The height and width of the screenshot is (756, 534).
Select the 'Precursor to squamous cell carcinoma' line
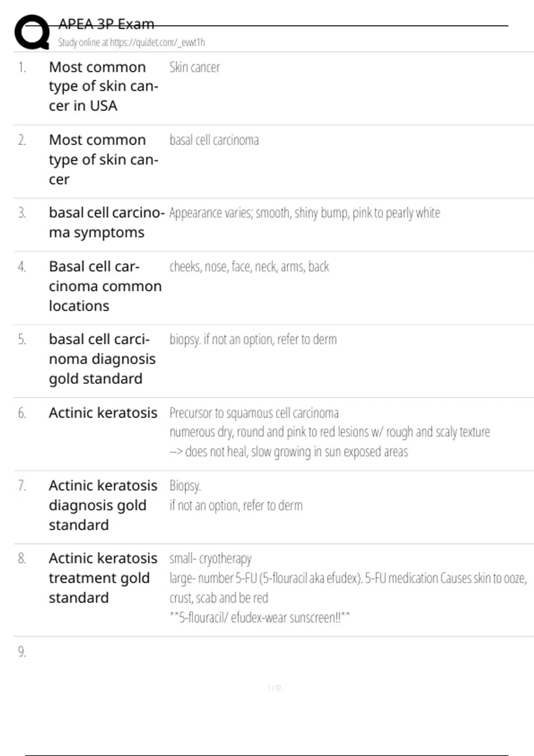click(254, 413)
